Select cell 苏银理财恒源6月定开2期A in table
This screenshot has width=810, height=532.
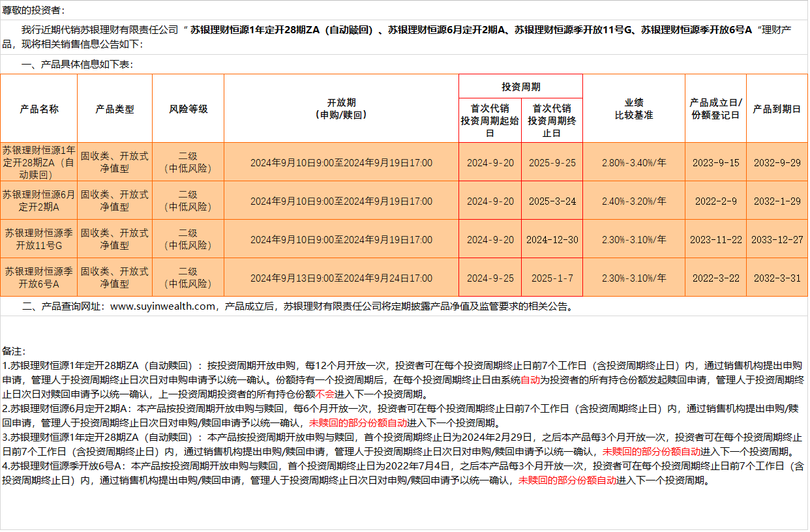pyautogui.click(x=38, y=201)
